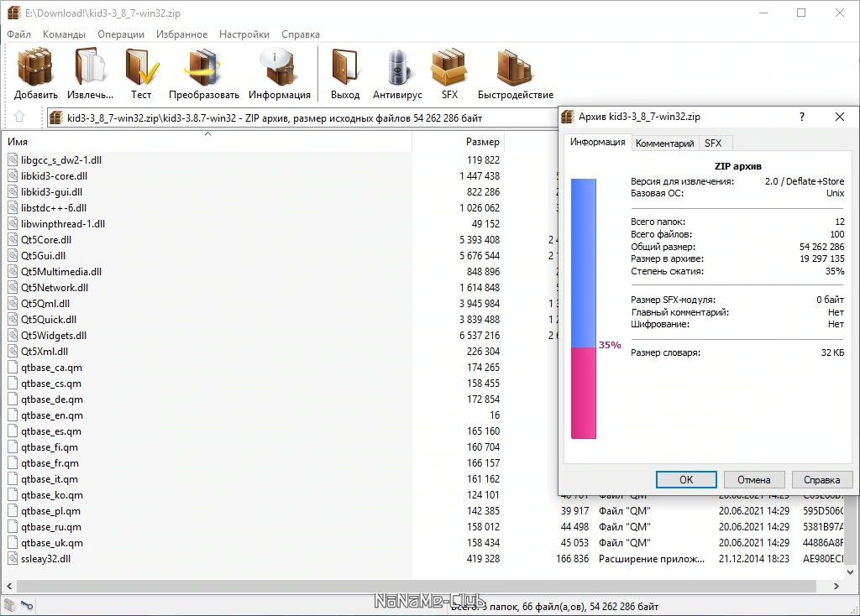860x616 pixels.
Task: Close the archive information dialog
Action: [840, 117]
